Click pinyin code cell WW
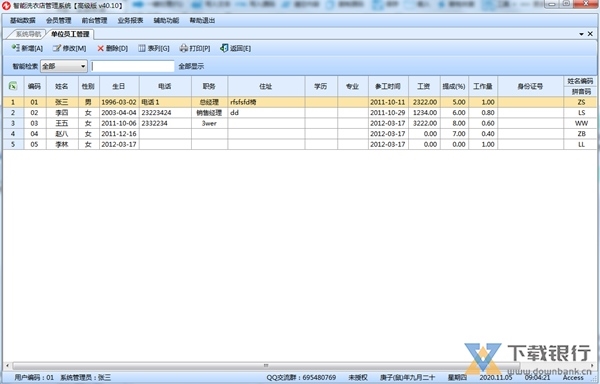The width and height of the screenshot is (600, 384). [581, 124]
